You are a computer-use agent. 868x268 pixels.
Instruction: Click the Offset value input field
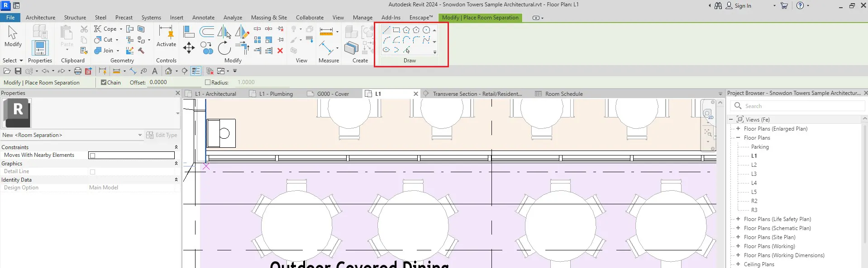pyautogui.click(x=174, y=83)
